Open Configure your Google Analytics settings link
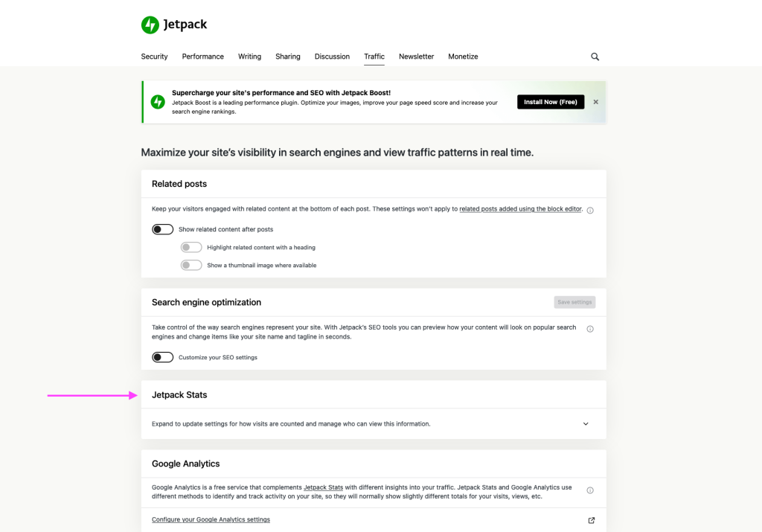 pos(211,519)
